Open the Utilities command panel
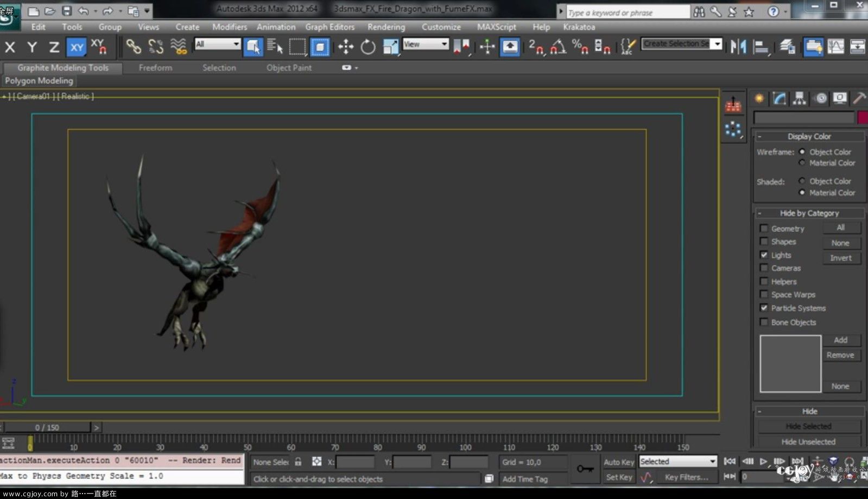Screen dimensions: 868x499 pos(859,98)
